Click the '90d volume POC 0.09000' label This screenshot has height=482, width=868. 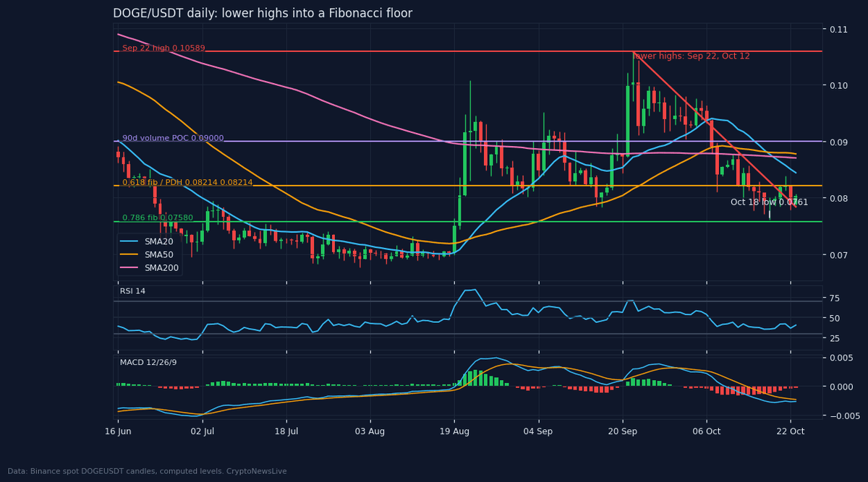point(173,138)
